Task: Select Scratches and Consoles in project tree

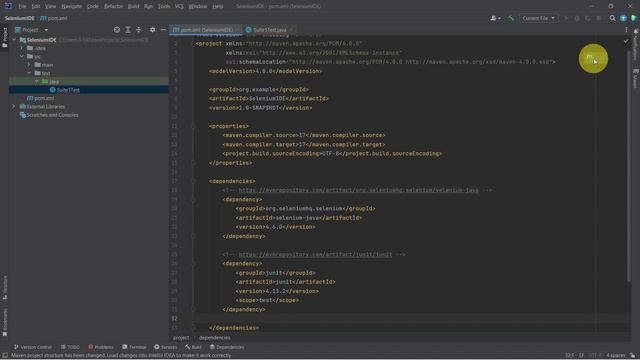Action: [49, 115]
